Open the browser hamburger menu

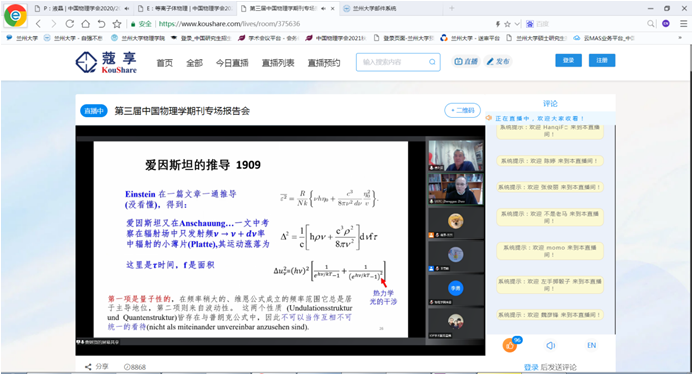coord(683,24)
